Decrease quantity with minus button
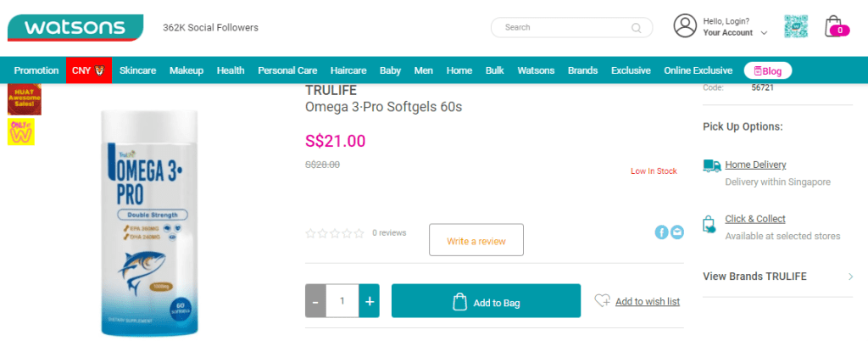The image size is (868, 341). (315, 301)
